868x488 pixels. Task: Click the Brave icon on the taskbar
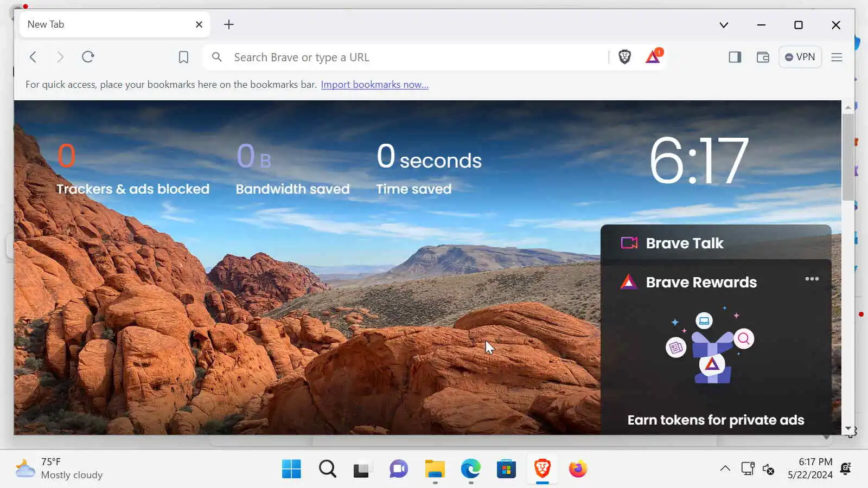(542, 468)
